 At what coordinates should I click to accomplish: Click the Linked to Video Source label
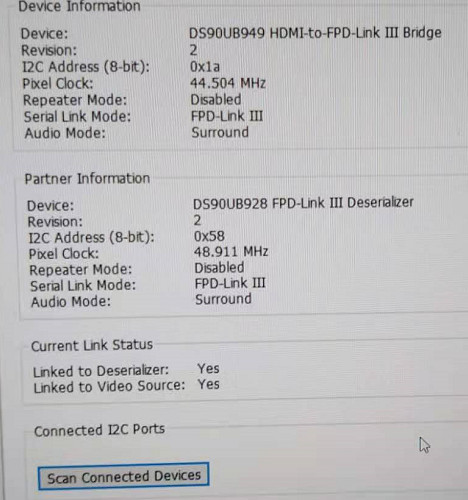109,386
